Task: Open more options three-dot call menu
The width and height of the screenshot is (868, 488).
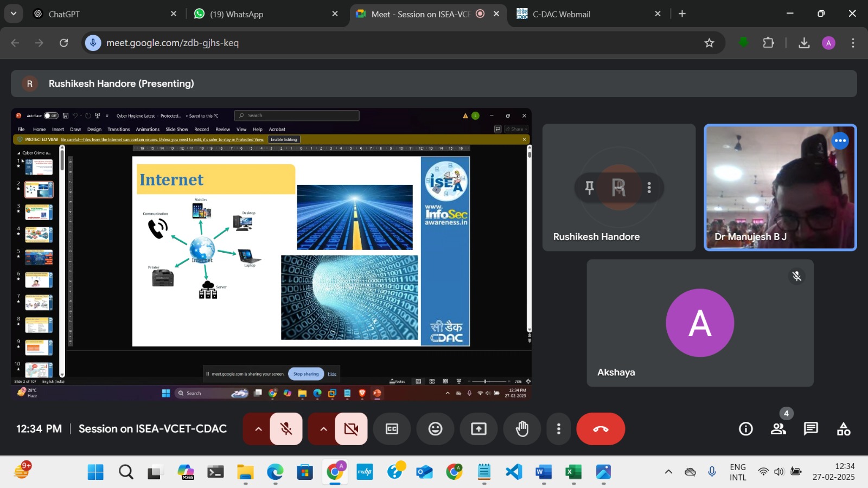Action: click(558, 429)
